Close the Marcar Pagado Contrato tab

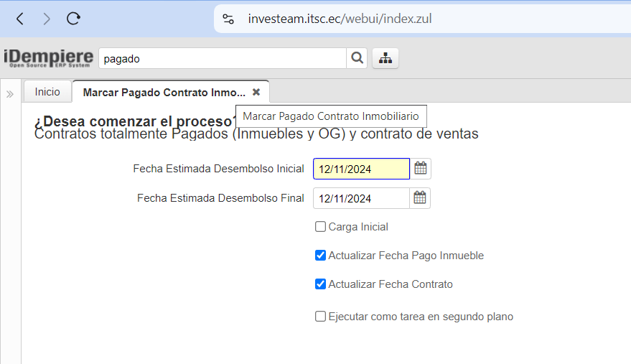pyautogui.click(x=256, y=93)
